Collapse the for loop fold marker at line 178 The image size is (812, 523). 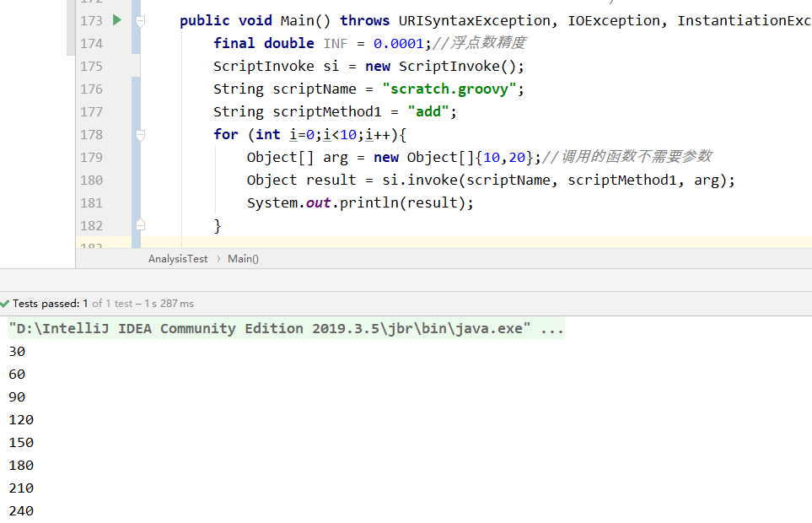[140, 135]
